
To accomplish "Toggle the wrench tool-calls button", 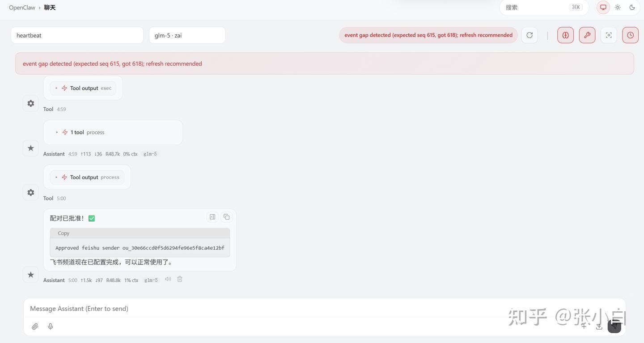I will click(x=587, y=35).
